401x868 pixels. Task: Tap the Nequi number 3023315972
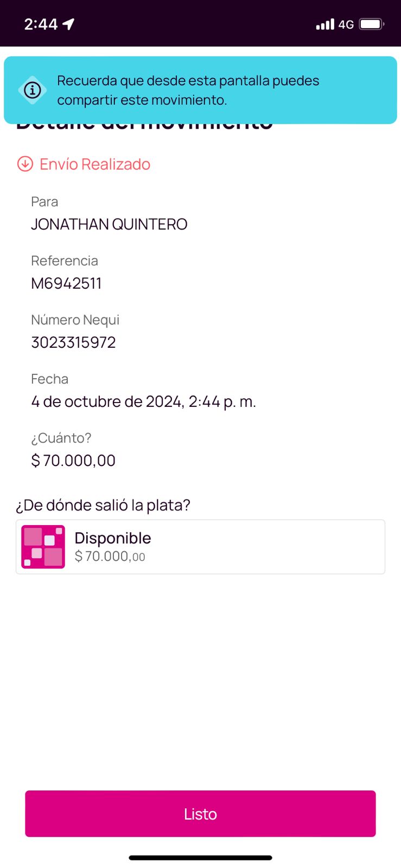click(73, 342)
